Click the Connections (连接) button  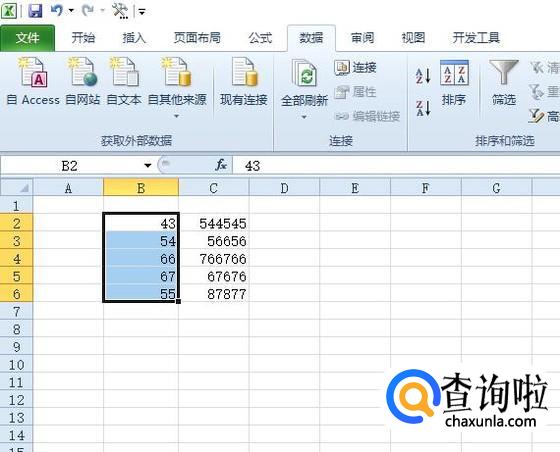click(x=355, y=67)
